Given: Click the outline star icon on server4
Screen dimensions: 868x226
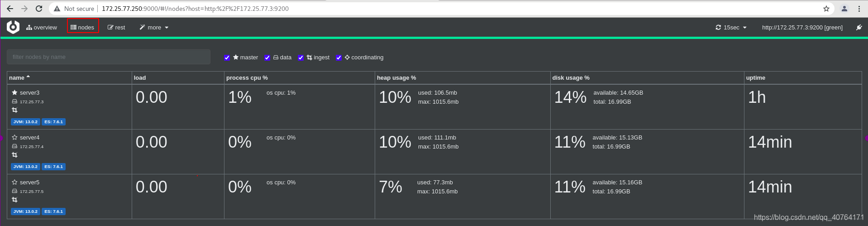Looking at the screenshot, I should (14, 137).
